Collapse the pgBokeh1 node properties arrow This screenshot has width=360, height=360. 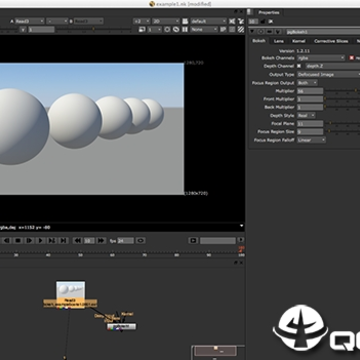(252, 32)
